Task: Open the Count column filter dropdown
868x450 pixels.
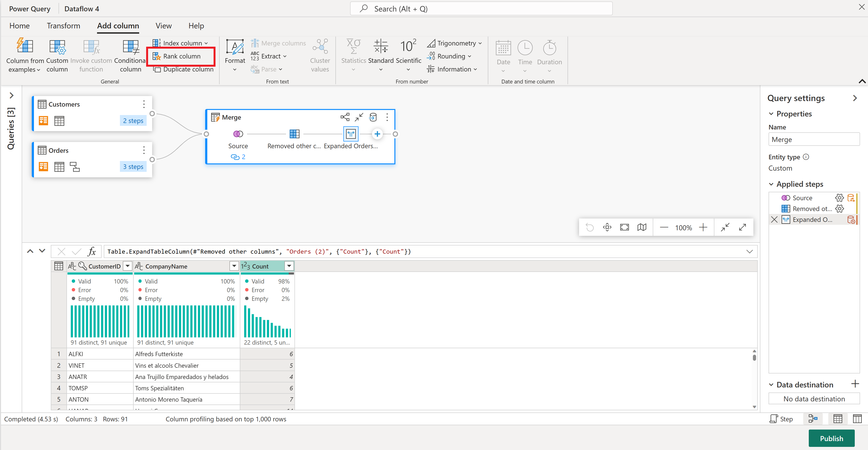Action: coord(289,266)
